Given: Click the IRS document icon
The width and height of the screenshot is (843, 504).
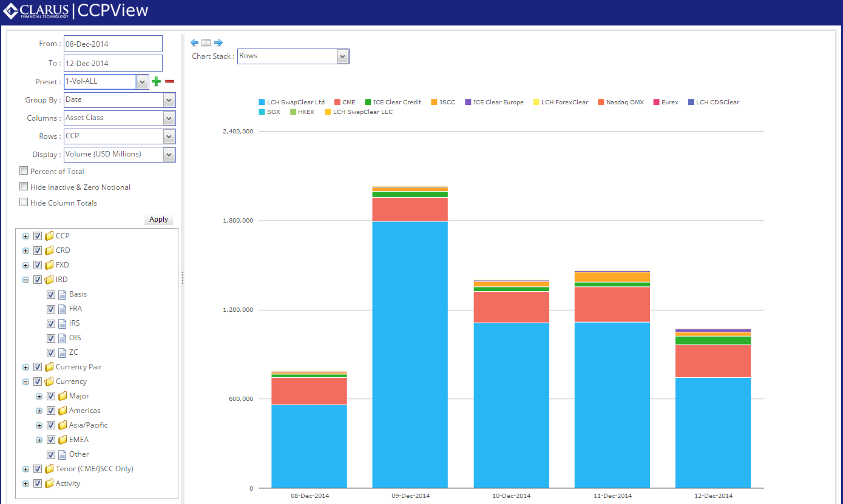Looking at the screenshot, I should point(62,323).
